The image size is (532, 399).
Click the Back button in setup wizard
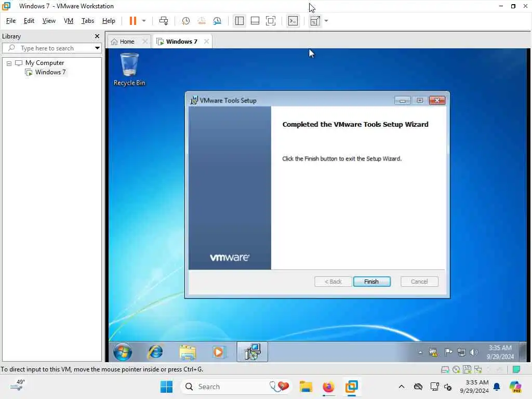tap(333, 282)
